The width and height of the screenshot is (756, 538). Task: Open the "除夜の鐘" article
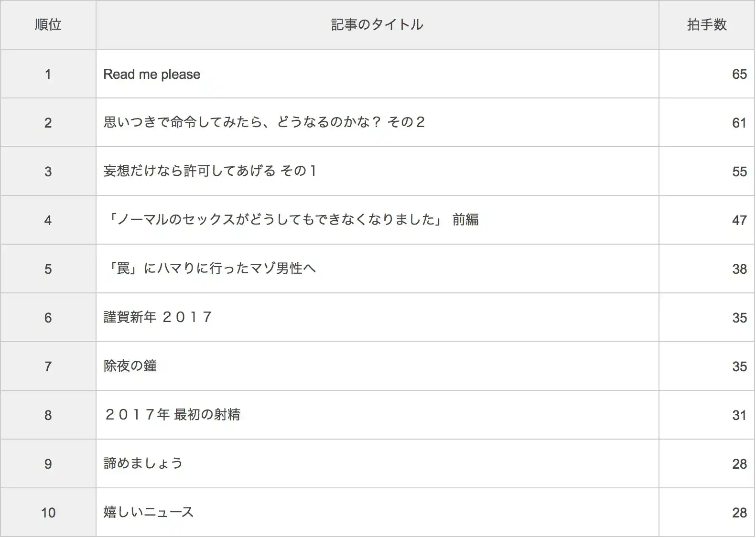pyautogui.click(x=130, y=366)
